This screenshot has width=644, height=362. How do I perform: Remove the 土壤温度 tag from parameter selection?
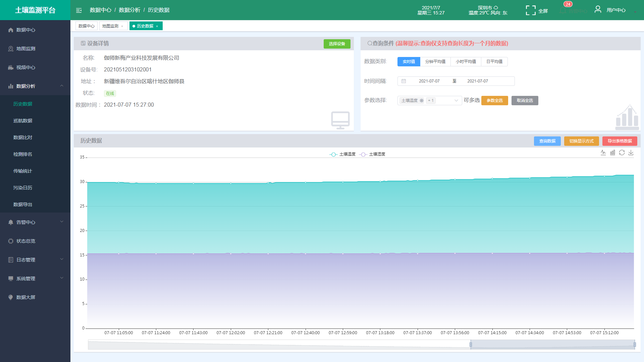422,101
